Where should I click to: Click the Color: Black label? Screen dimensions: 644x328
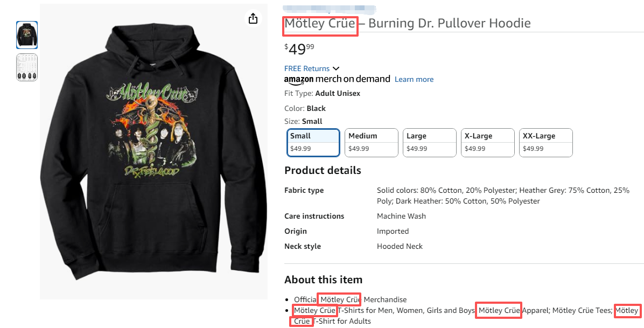pos(305,108)
